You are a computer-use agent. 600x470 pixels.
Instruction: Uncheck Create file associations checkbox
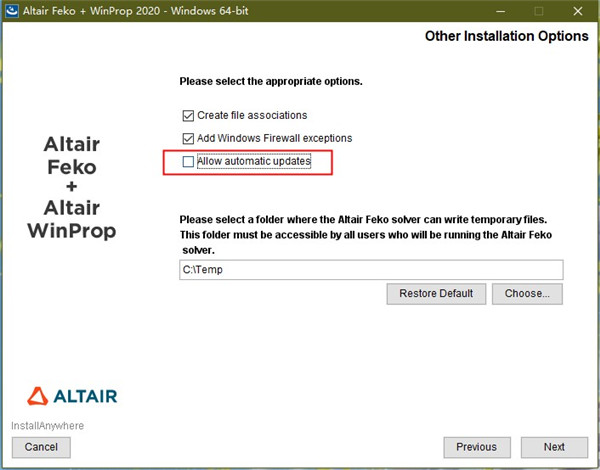pos(188,116)
